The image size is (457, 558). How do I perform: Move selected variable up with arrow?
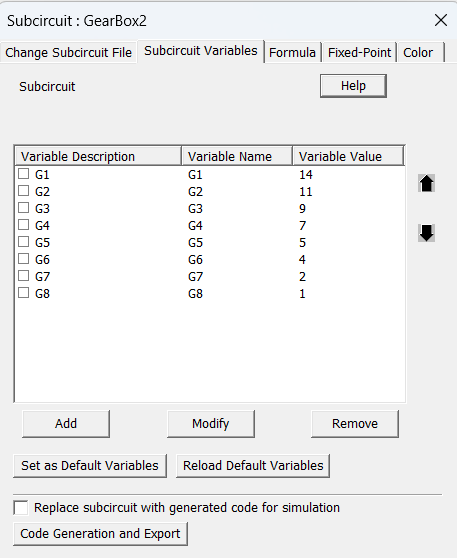[x=426, y=184]
